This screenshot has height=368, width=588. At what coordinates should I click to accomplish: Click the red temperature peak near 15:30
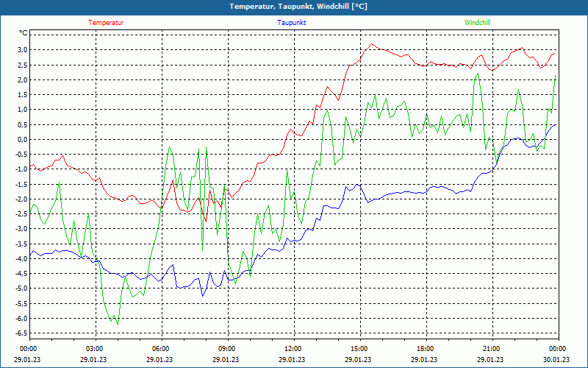tap(372, 44)
